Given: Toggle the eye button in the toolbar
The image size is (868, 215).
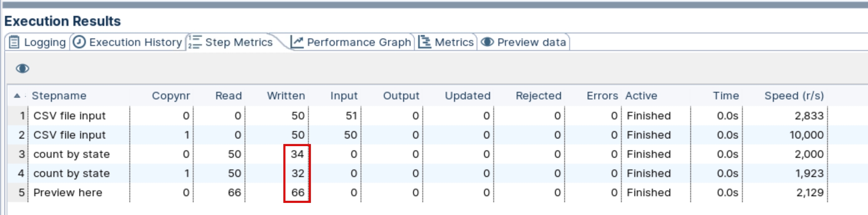Looking at the screenshot, I should pos(23,68).
